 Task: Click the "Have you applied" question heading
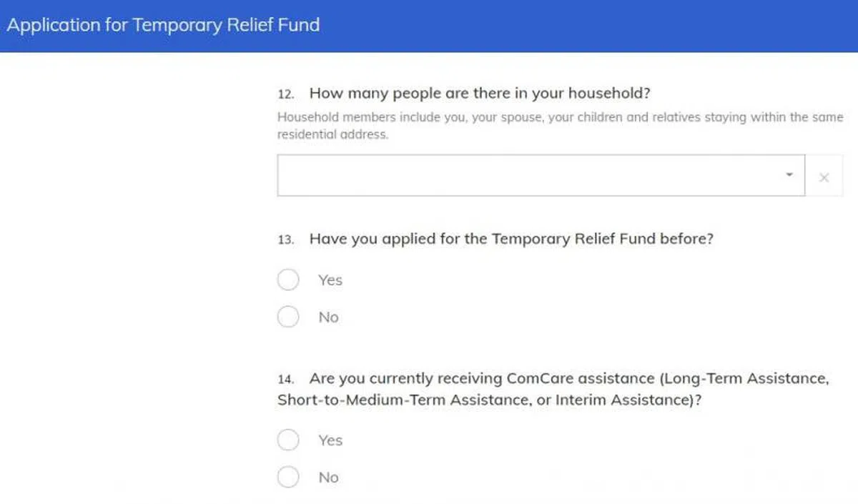tap(511, 239)
